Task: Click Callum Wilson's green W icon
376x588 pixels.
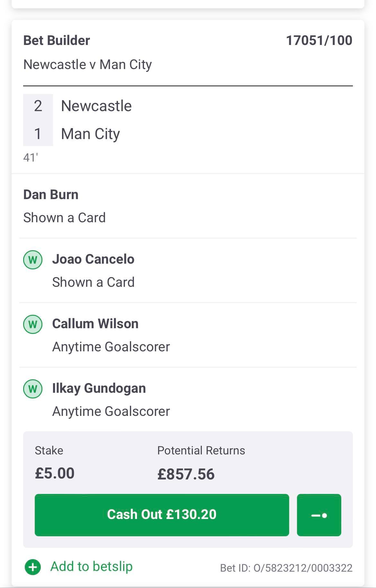Action: click(x=33, y=324)
